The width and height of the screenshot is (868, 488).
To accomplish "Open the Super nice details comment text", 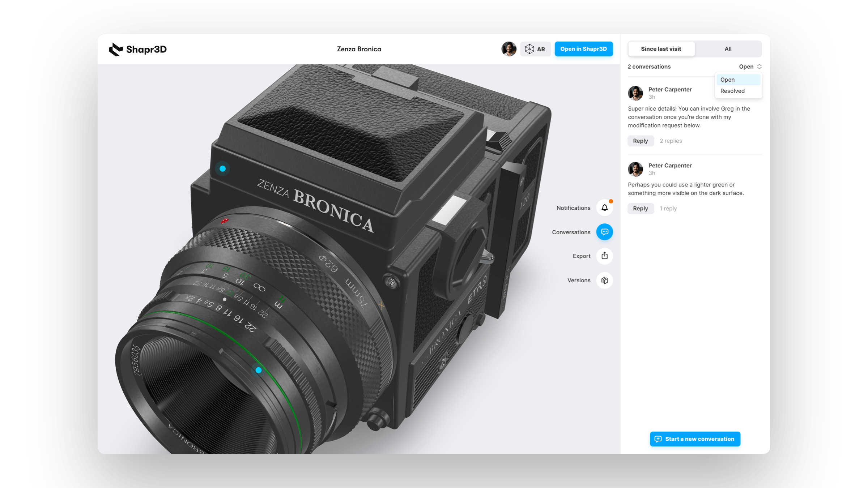I will [x=689, y=117].
